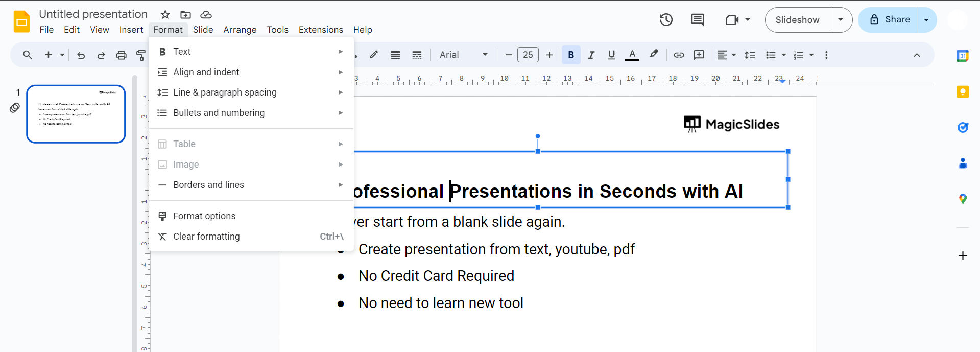Image resolution: width=980 pixels, height=352 pixels.
Task: Open new slide layout dropdown arrow
Action: click(62, 55)
